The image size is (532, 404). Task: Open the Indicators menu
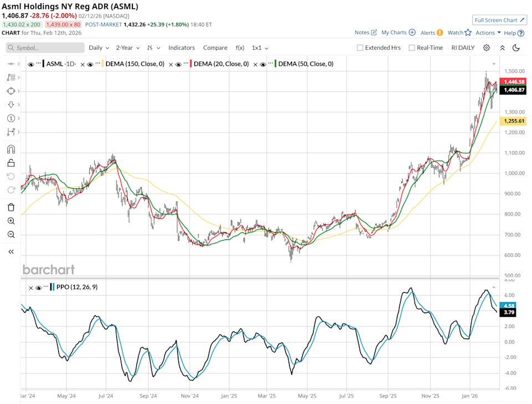[x=181, y=48]
